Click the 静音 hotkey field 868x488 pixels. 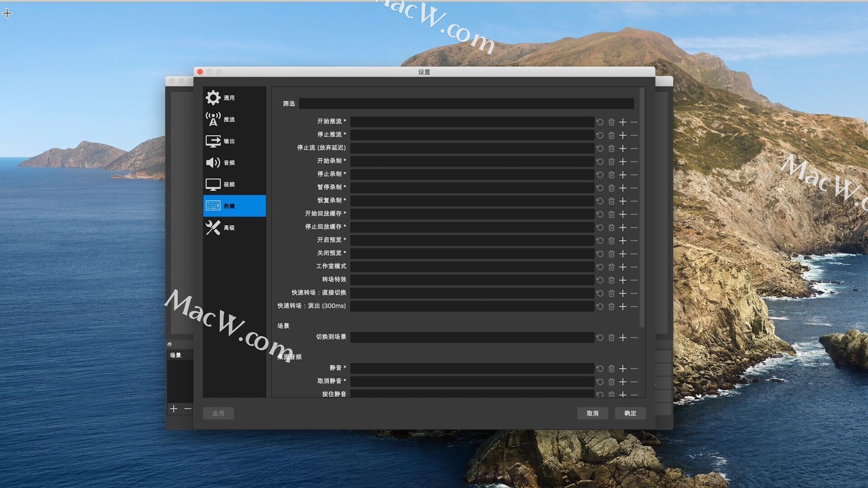[x=472, y=369]
